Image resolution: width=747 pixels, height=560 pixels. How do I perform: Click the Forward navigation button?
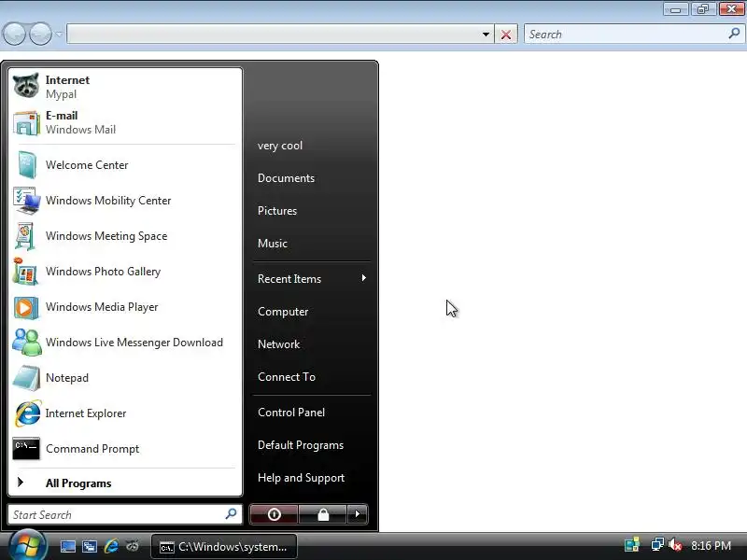tap(40, 34)
